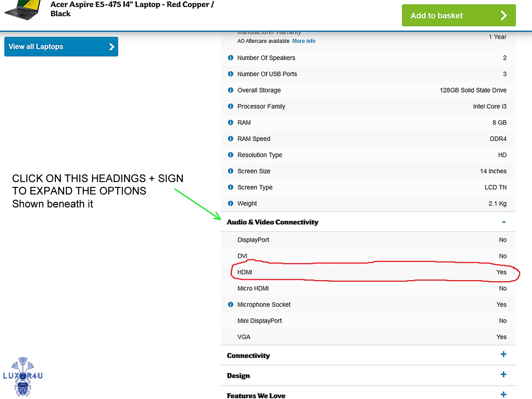Click the Screen Type info icon

[x=231, y=187]
